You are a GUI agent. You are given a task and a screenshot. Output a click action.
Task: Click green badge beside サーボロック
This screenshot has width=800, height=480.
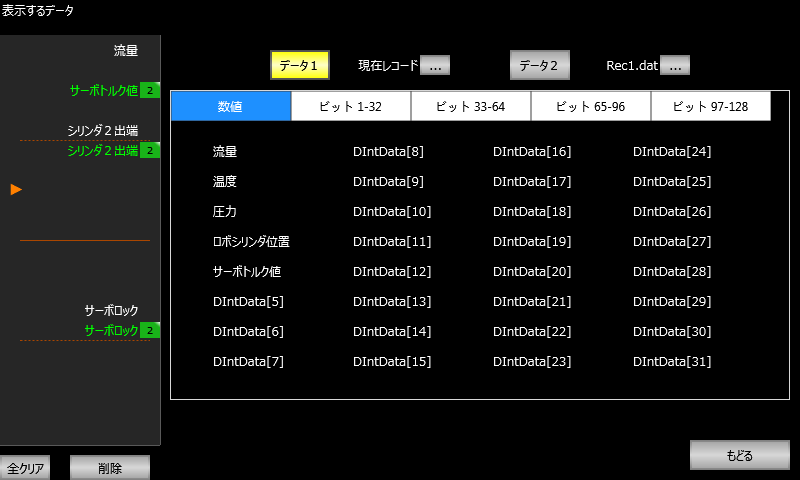click(x=150, y=331)
